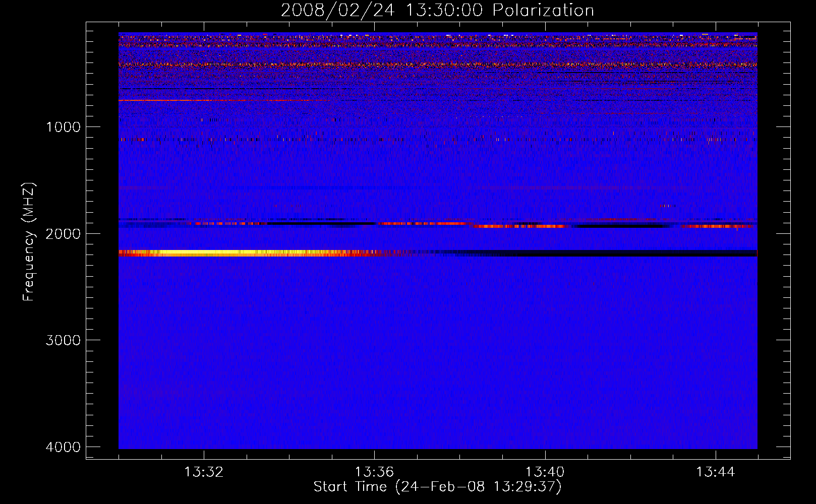Viewport: 816px width, 504px height.
Task: Click the 4000 frequency tick label
Action: tap(63, 447)
